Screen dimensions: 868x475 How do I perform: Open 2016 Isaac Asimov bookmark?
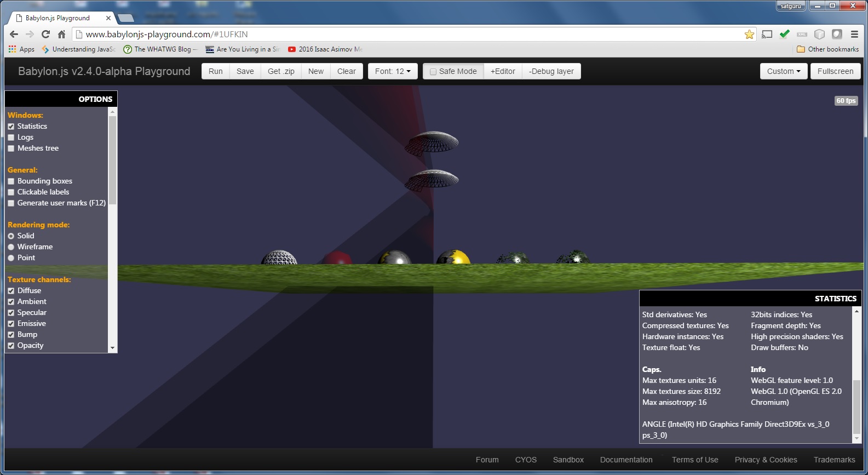(325, 49)
